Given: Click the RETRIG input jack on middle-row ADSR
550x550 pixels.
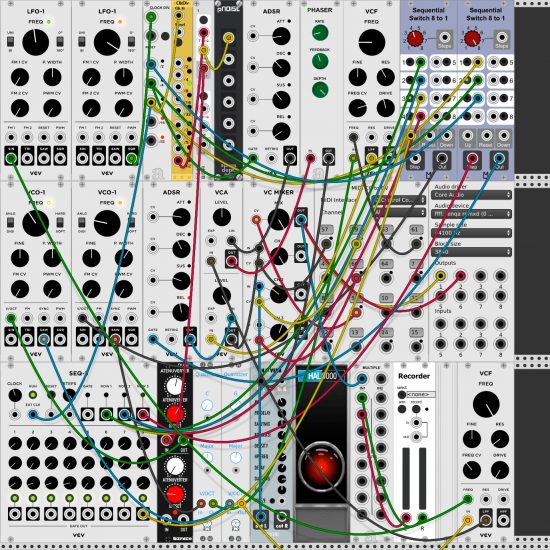Looking at the screenshot, I should (x=171, y=339).
